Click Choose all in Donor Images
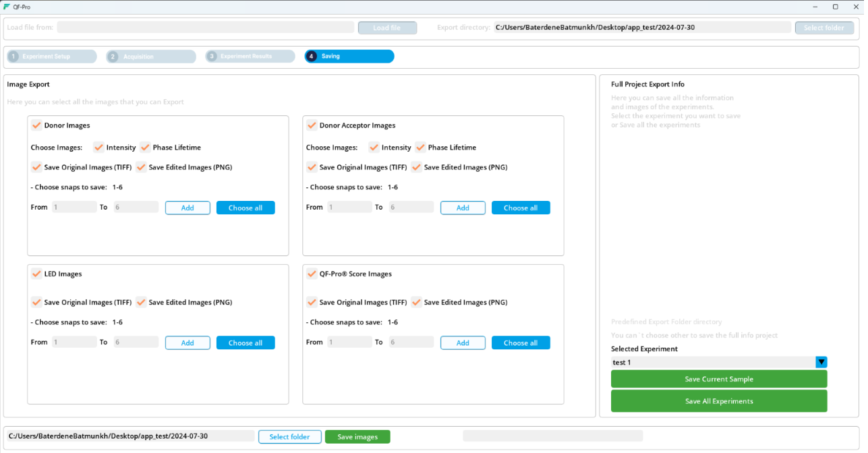The width and height of the screenshot is (868, 453). pyautogui.click(x=245, y=208)
